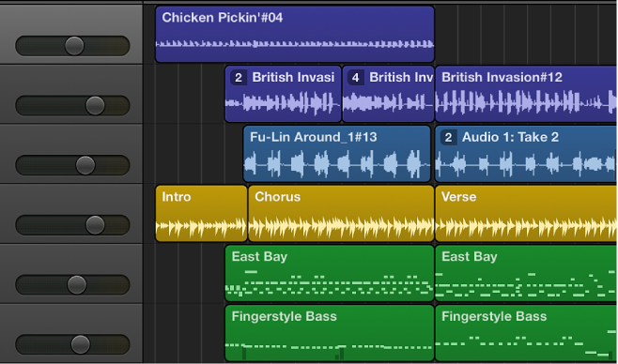Image resolution: width=618 pixels, height=364 pixels.
Task: Open take menu 4 on British Inv region
Action: pyautogui.click(x=356, y=78)
